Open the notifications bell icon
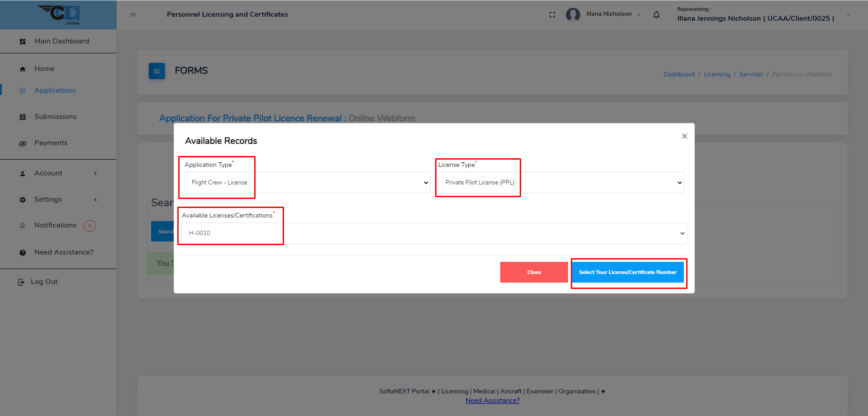Viewport: 868px width, 416px height. [x=656, y=15]
